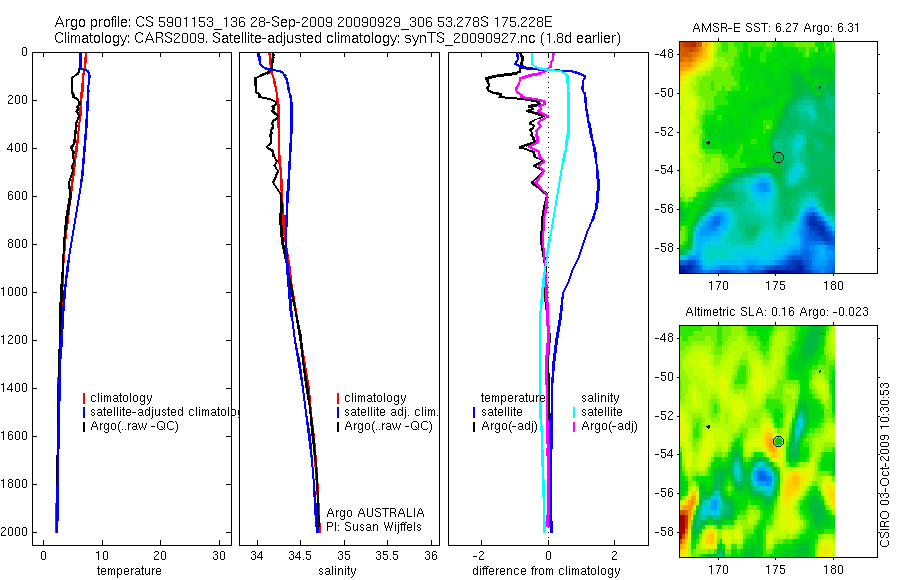The image size is (900, 580).
Task: Click 'climatology' legend entry in the salinity plot
Action: [x=375, y=398]
